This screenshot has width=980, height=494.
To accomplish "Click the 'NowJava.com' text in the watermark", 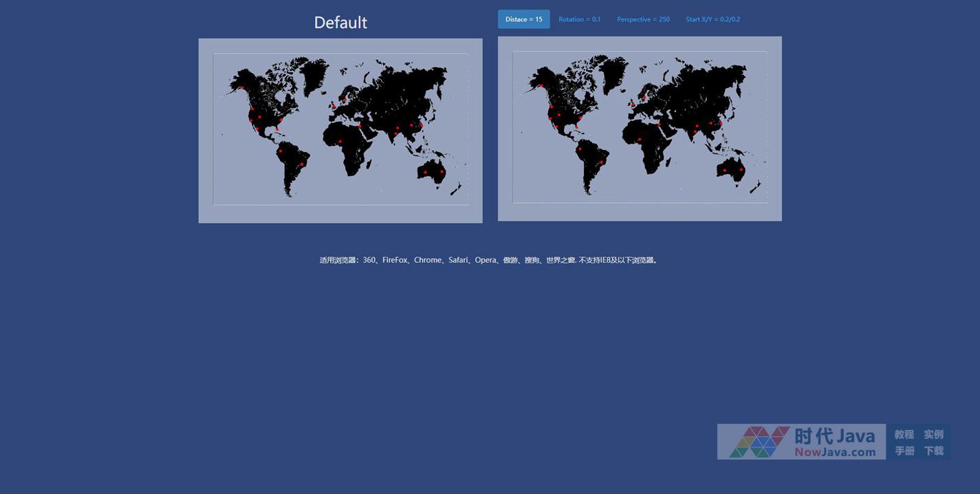I will (835, 452).
